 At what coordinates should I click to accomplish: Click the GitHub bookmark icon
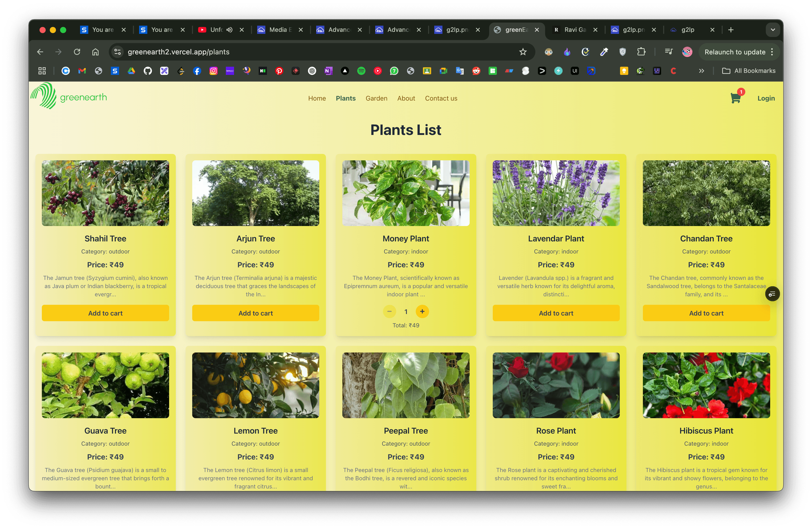click(x=148, y=71)
